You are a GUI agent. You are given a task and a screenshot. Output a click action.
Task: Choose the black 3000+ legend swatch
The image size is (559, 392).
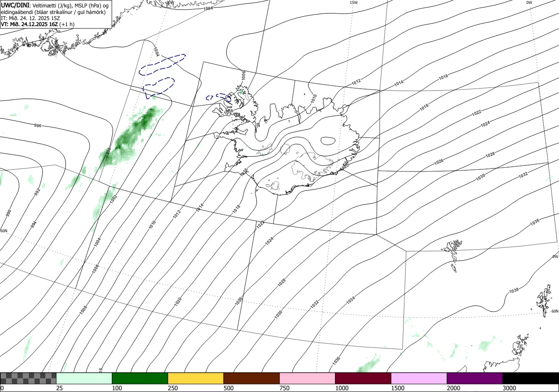(x=531, y=378)
